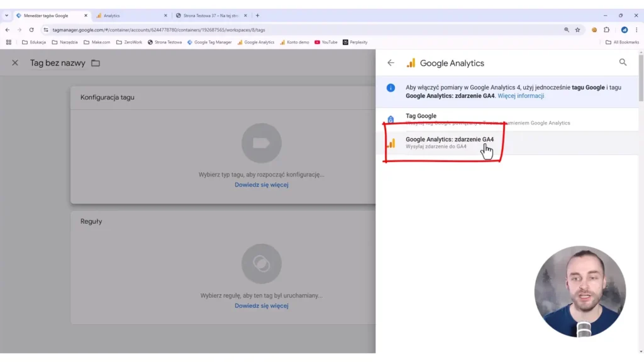Open the tab search dropdown arrow
Image resolution: width=644 pixels, height=362 pixels.
coord(6,16)
